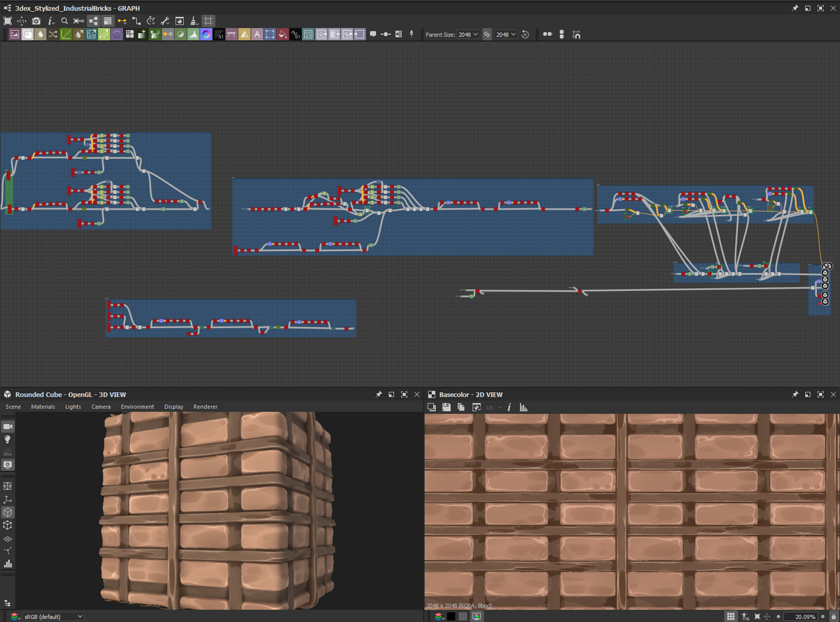Zoom in with the button right of the 2D zoom field
Viewport: 840px width, 622px height.
(x=823, y=617)
